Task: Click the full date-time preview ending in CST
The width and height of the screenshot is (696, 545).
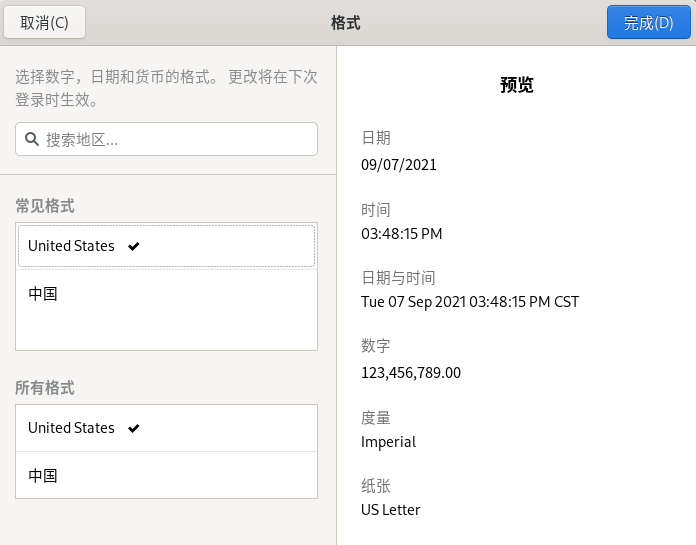Action: (x=470, y=302)
